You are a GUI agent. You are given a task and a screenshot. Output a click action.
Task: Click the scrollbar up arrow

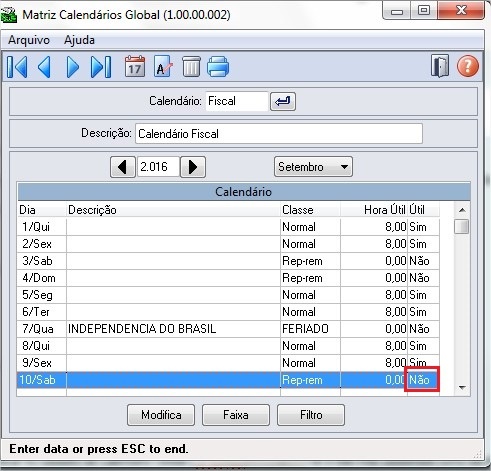[462, 210]
